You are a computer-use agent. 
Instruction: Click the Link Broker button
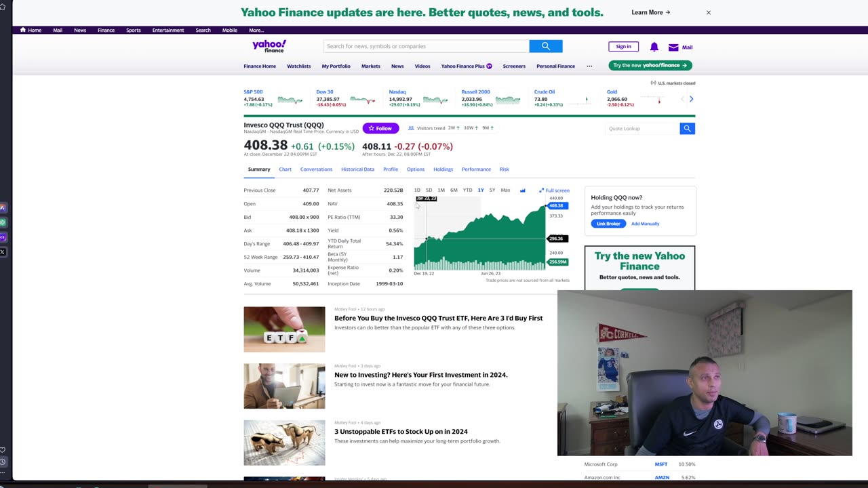(608, 224)
